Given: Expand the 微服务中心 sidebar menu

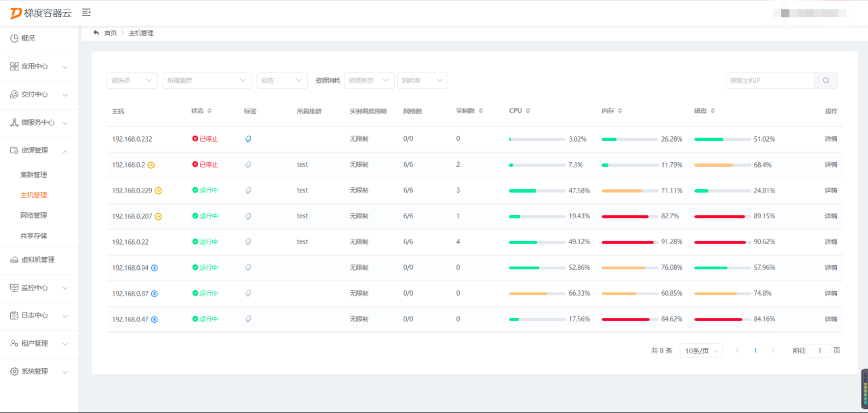Looking at the screenshot, I should tap(39, 123).
